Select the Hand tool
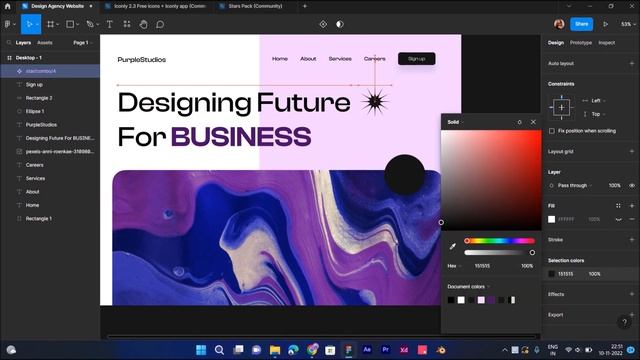Screen dimensions: 640x360 coord(143,24)
